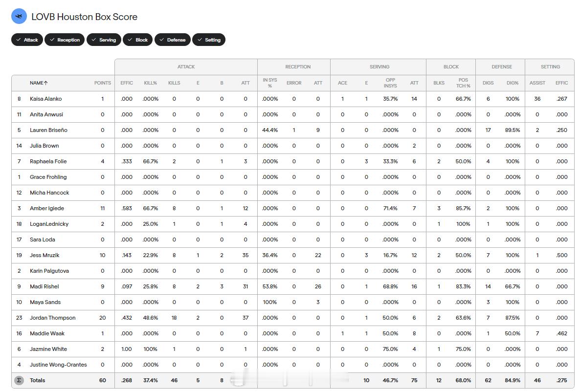Select player Micha Hancock

click(x=49, y=193)
